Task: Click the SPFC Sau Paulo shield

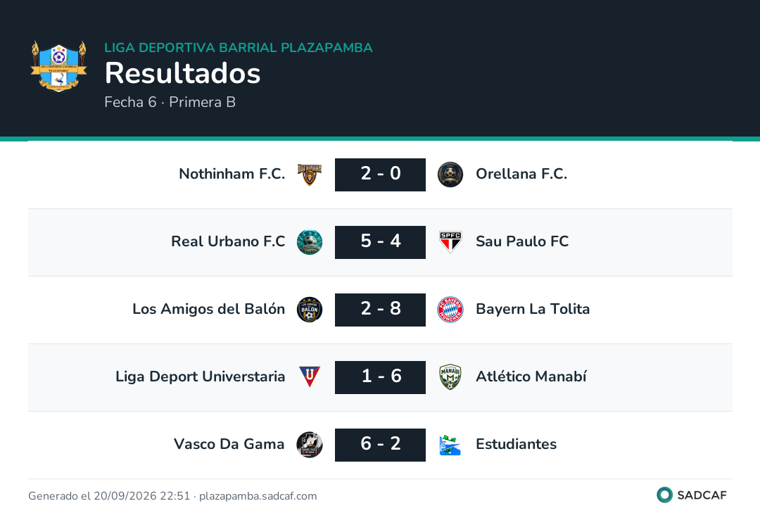Action: (450, 242)
